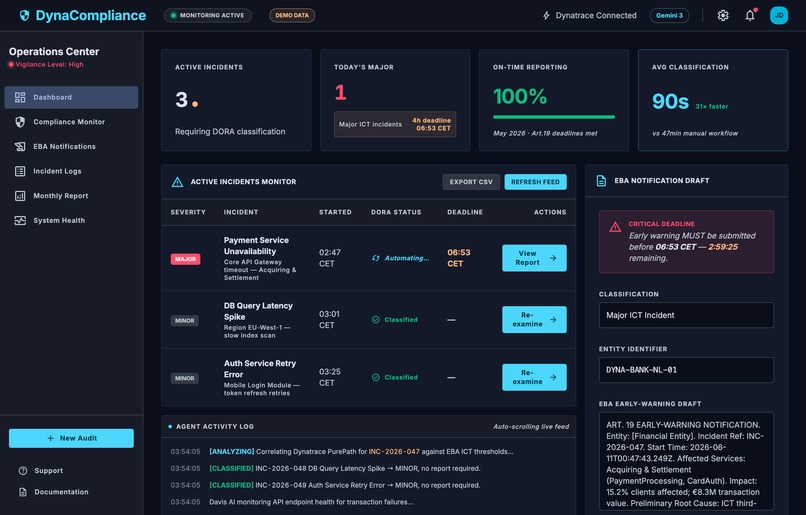Click the Support help icon
806x515 pixels.
pyautogui.click(x=23, y=471)
